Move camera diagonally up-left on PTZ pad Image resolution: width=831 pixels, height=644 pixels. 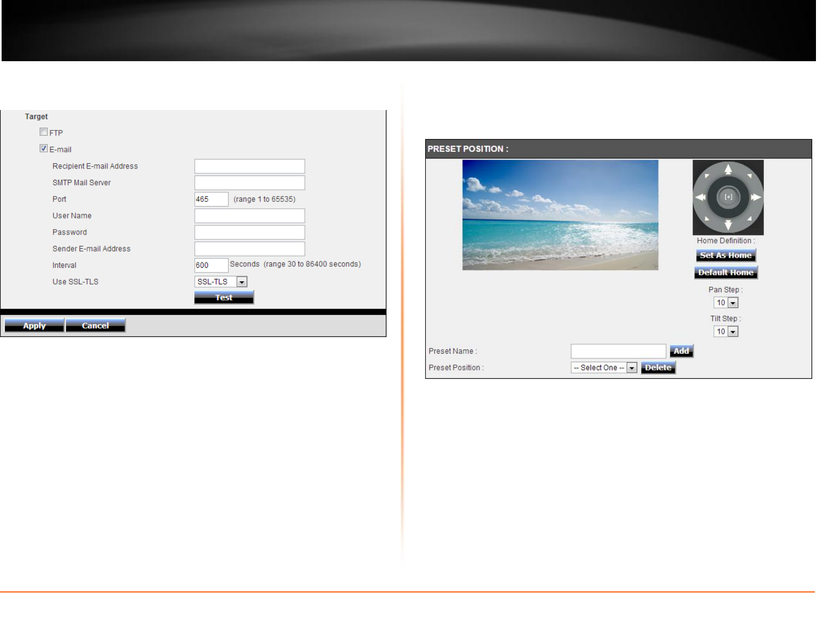coord(707,176)
